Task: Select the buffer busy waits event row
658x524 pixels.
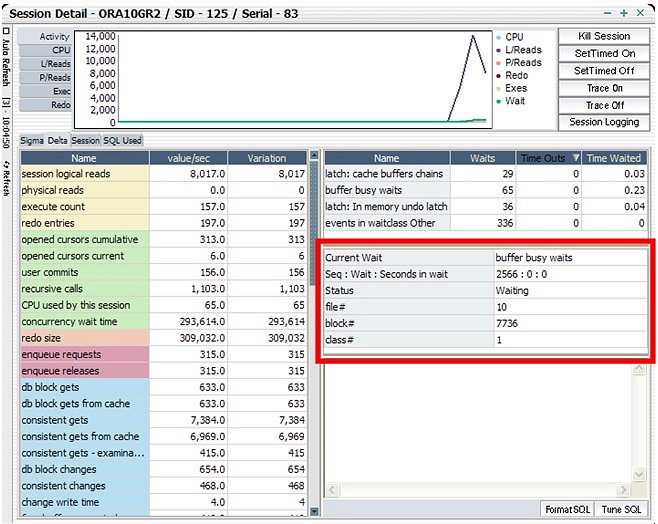Action: coord(486,190)
